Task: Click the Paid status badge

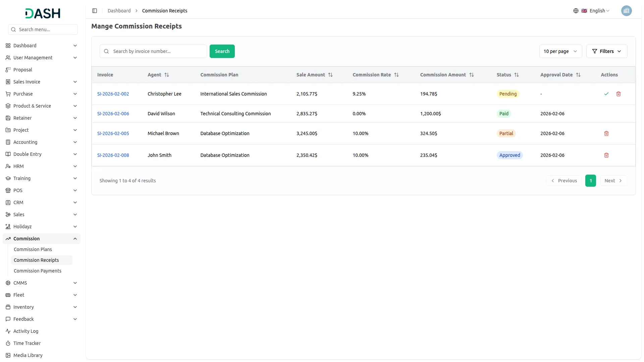Action: pyautogui.click(x=504, y=114)
